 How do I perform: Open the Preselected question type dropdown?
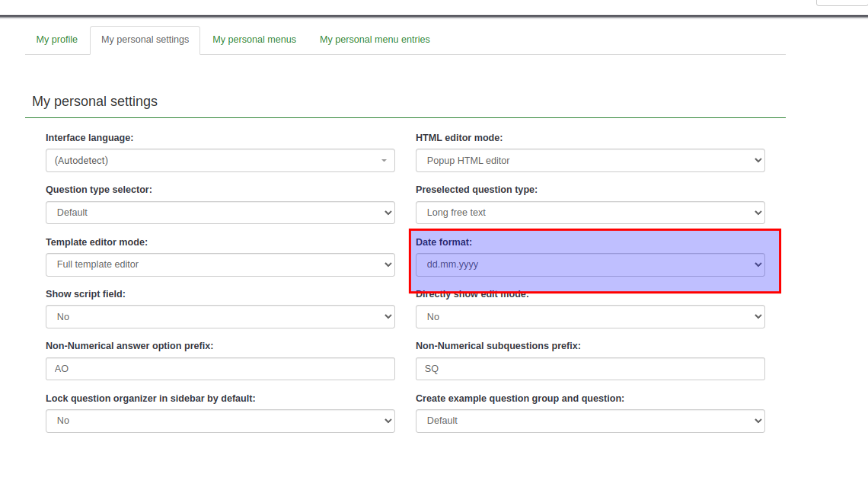pos(590,213)
